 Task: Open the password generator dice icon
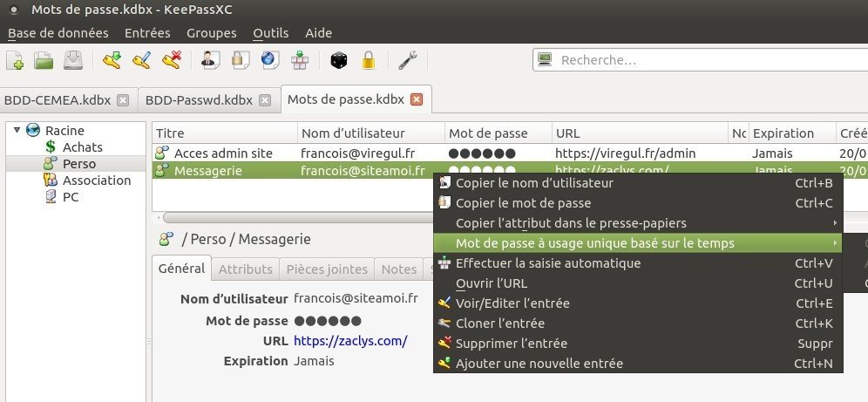339,60
